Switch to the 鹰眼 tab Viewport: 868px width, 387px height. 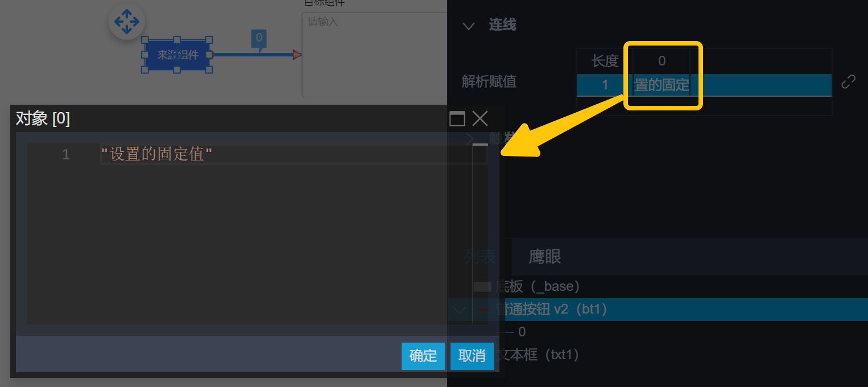pyautogui.click(x=545, y=257)
